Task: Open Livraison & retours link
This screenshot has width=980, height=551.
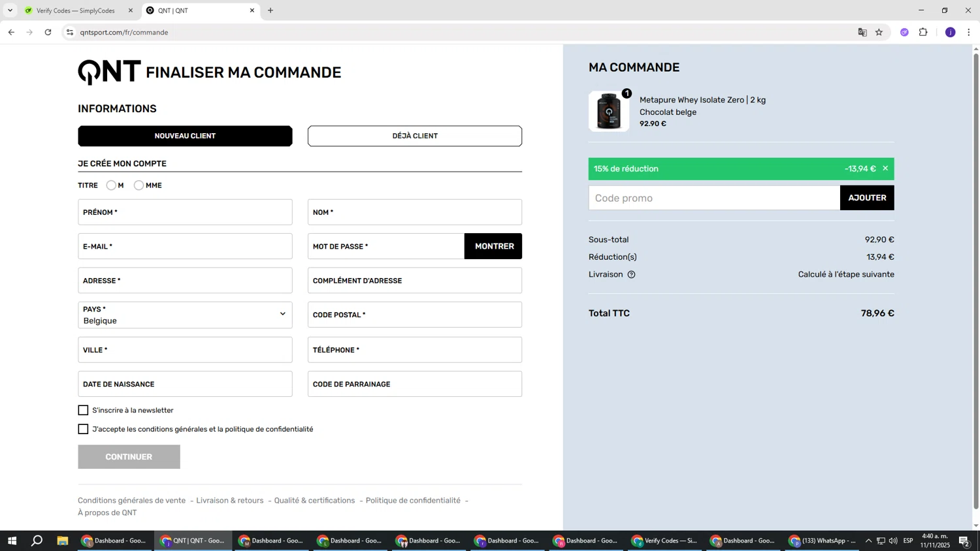Action: (230, 501)
